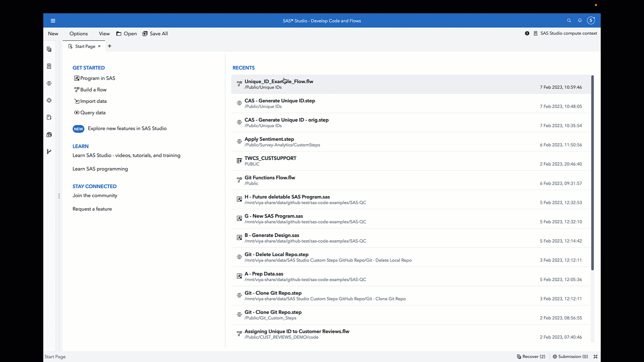Viewport: 644px width, 362px height.
Task: Open the Explorer pane icon in sidebar
Action: coord(49,49)
